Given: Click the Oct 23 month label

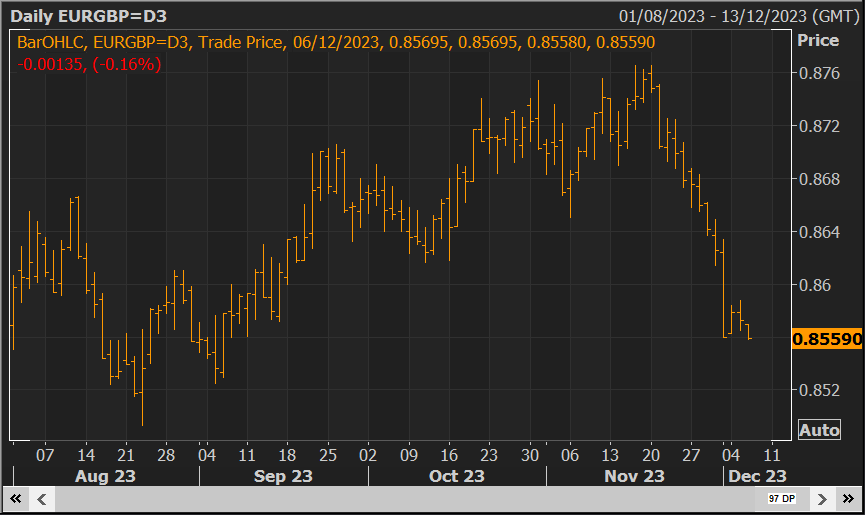Looking at the screenshot, I should click(457, 476).
